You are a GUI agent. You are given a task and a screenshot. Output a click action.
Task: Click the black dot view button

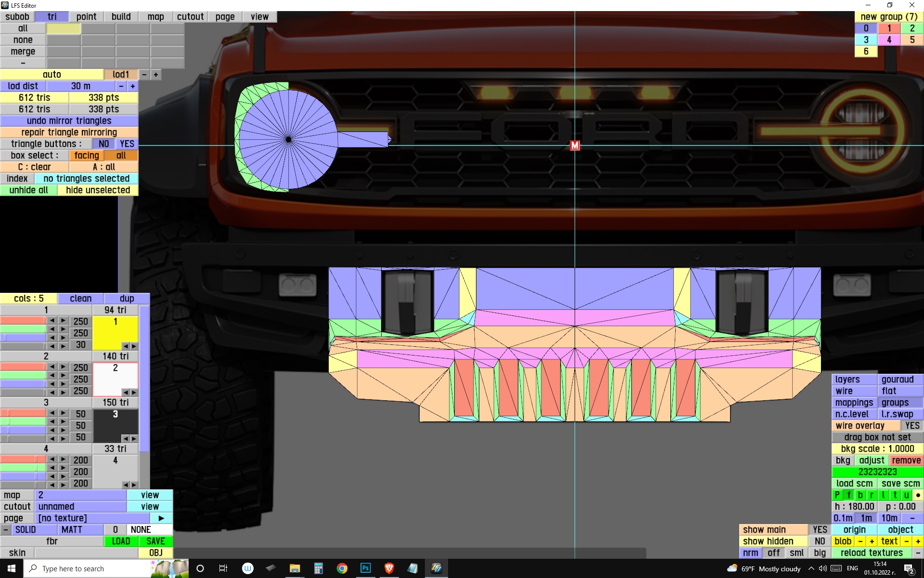click(918, 495)
